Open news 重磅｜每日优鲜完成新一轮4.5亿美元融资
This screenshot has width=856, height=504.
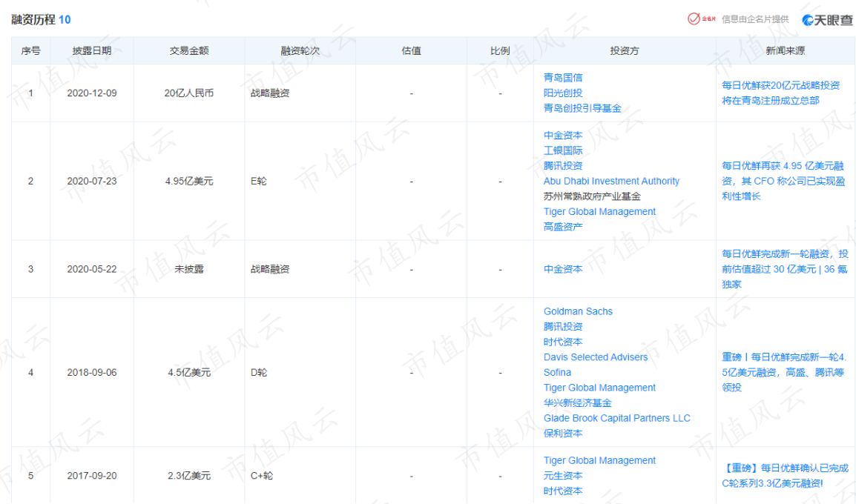[x=784, y=373]
